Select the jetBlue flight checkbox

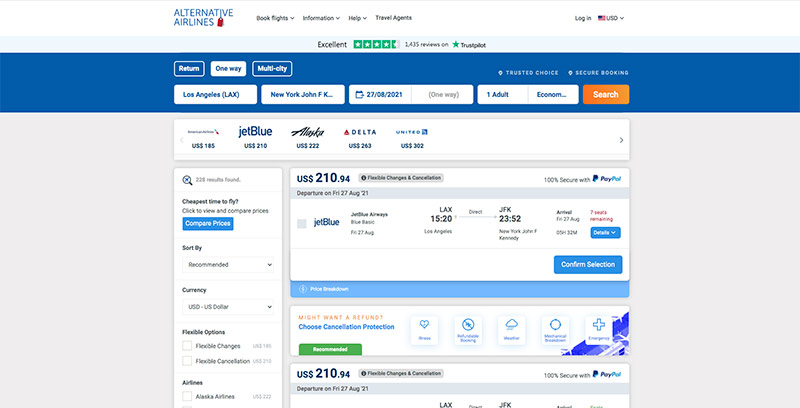[302, 223]
